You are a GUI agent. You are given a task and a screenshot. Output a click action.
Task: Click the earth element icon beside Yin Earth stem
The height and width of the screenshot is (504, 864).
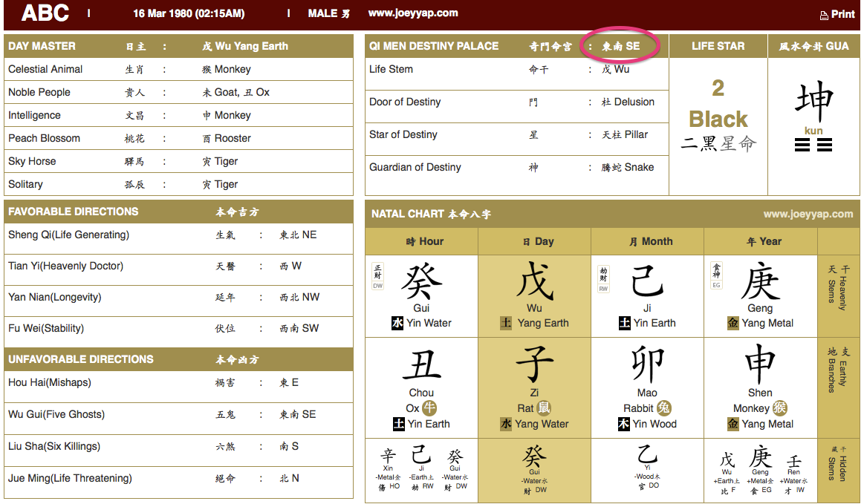pyautogui.click(x=624, y=323)
